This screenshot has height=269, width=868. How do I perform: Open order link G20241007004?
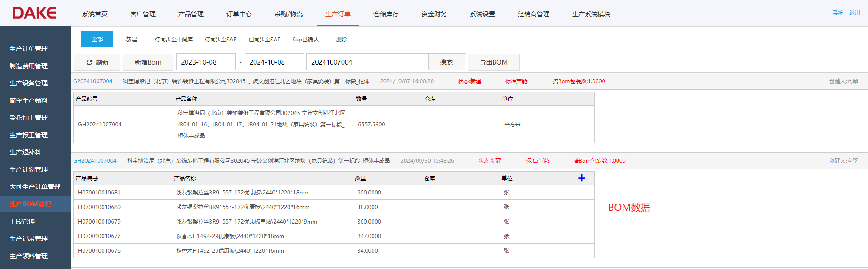pos(93,81)
